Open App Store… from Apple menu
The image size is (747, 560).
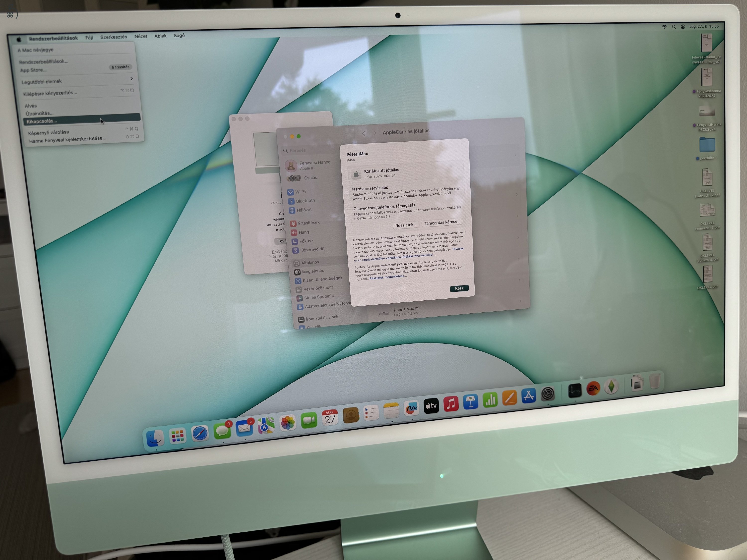point(33,70)
